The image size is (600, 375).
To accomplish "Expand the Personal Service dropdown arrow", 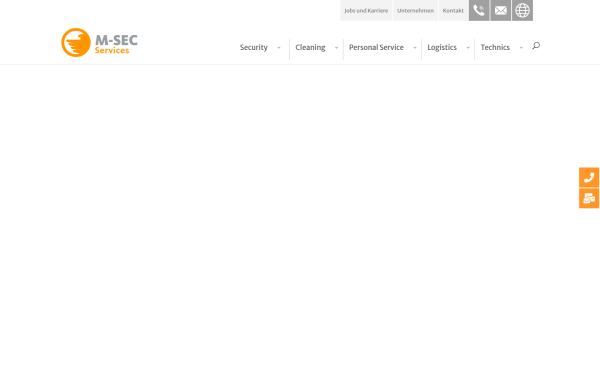I will (x=415, y=48).
